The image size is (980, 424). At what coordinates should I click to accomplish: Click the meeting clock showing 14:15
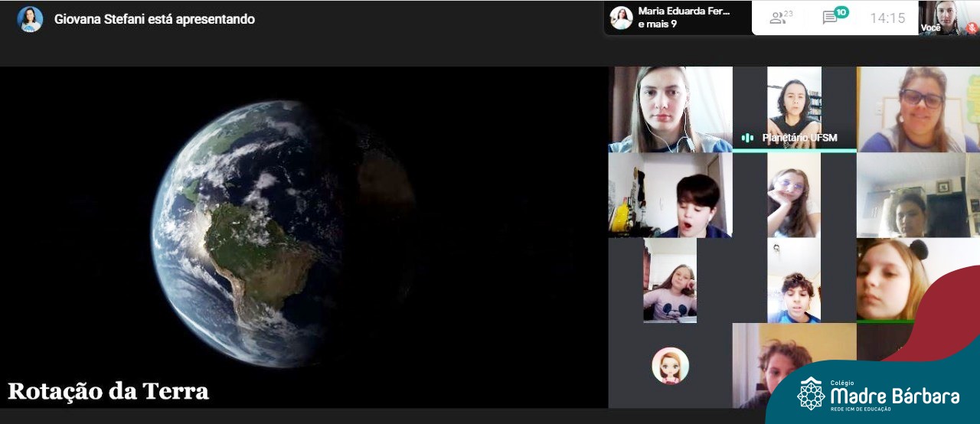pos(887,18)
